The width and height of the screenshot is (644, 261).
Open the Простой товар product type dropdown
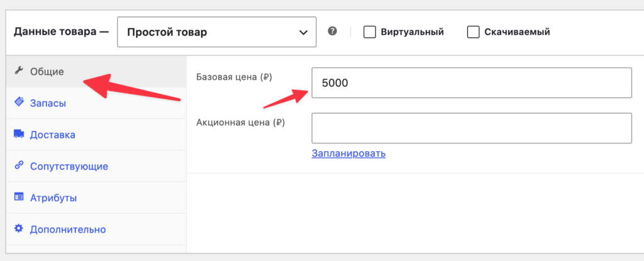pyautogui.click(x=216, y=32)
